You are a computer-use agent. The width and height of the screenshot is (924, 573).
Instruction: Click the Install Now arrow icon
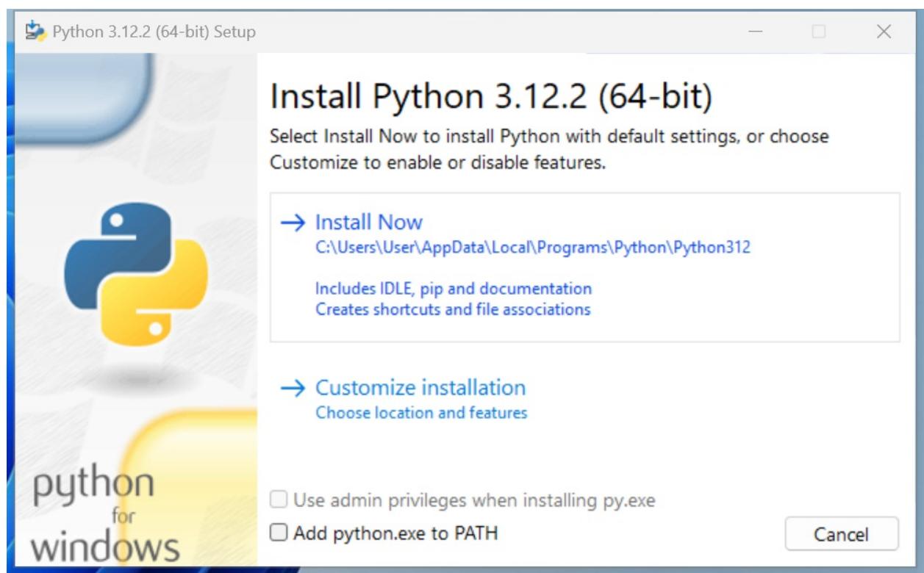pos(294,222)
